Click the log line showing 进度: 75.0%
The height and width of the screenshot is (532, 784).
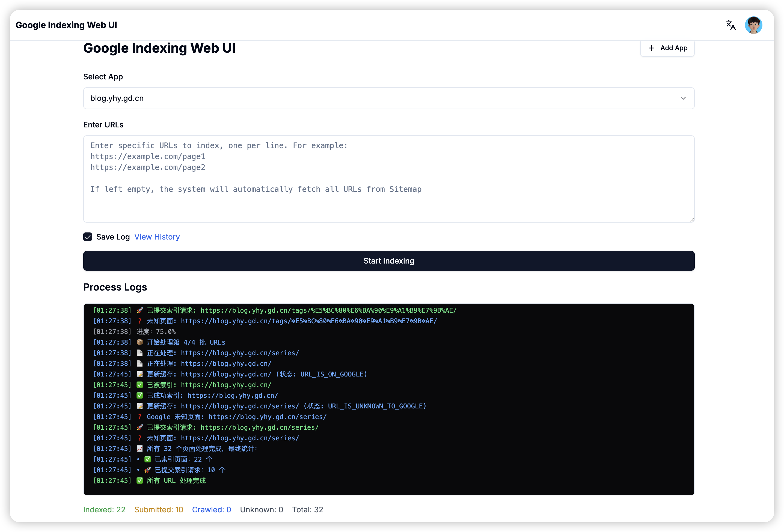[134, 332]
